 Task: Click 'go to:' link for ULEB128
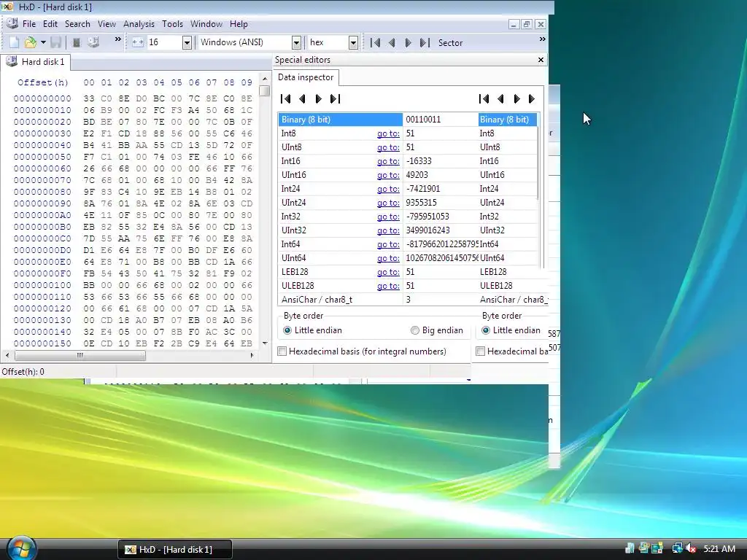[x=388, y=286]
